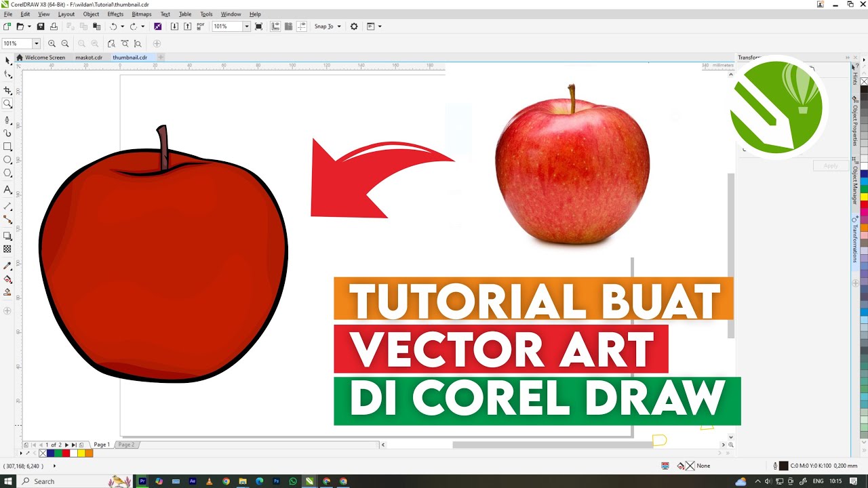
Task: Pick the yellow swatch in document palette
Action: point(81,453)
